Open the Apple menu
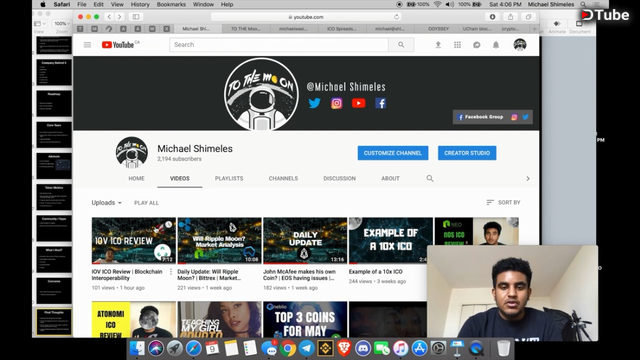The width and height of the screenshot is (640, 360). (x=43, y=4)
